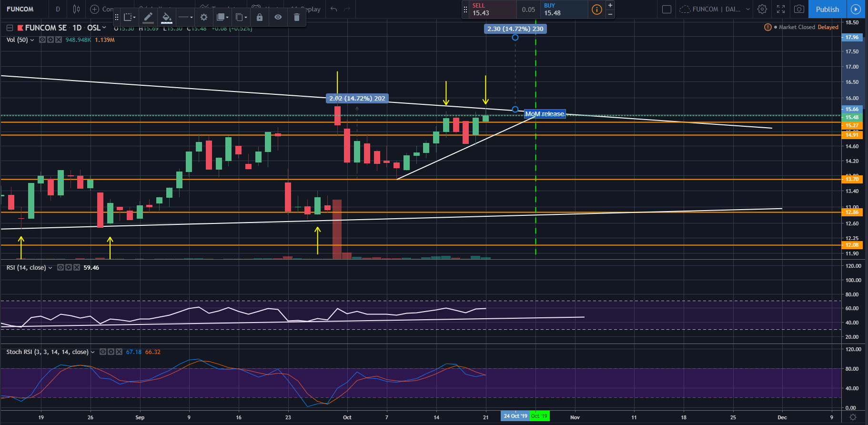Screen dimensions: 868x425
Task: Grab the trading panel drag handle
Action: point(465,9)
